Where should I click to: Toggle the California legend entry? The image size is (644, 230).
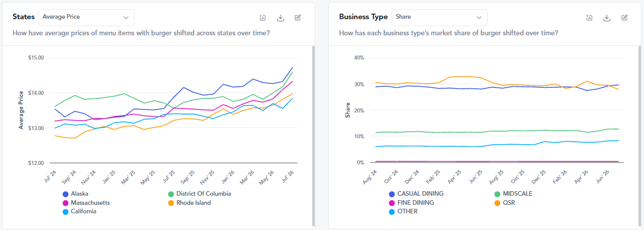click(80, 212)
